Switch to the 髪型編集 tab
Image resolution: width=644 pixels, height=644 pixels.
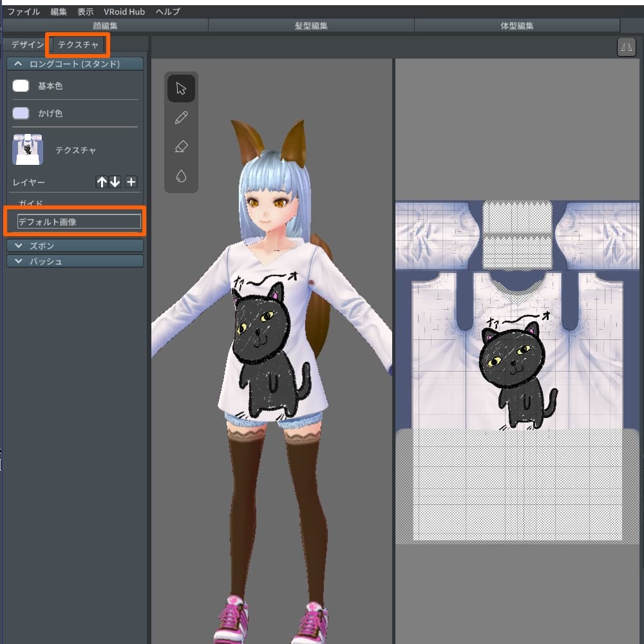(311, 26)
